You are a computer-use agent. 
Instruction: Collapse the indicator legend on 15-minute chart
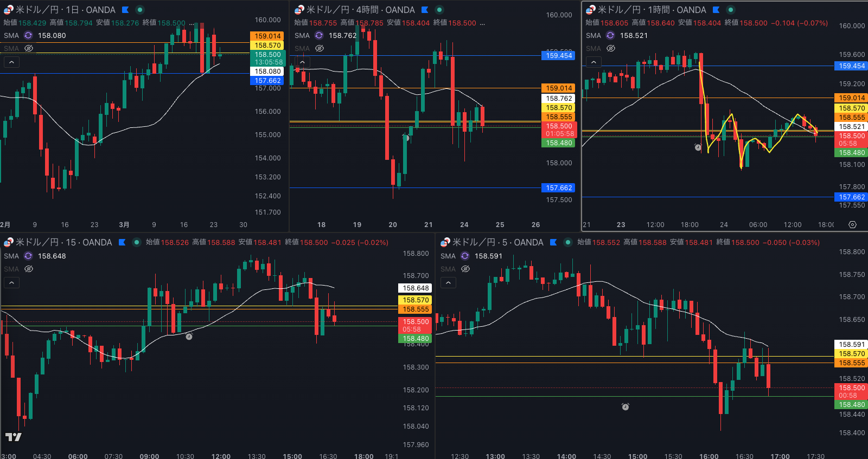11,282
